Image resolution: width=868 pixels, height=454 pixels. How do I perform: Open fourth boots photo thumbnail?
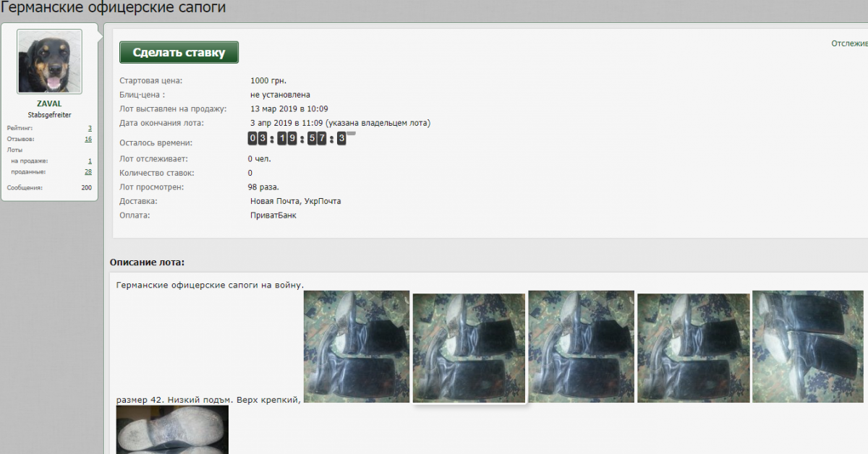tap(694, 348)
